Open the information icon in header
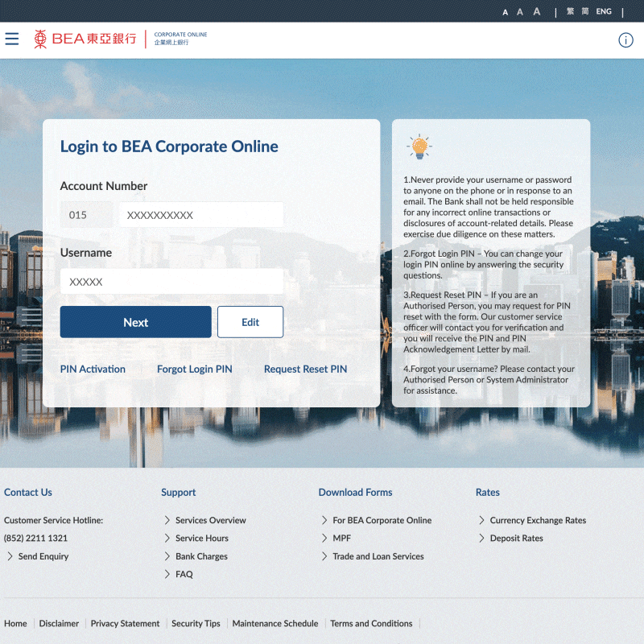The image size is (644, 644). pos(625,40)
